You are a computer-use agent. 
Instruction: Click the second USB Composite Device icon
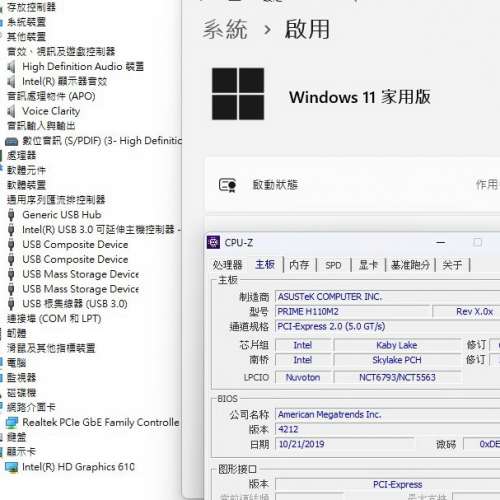11,259
